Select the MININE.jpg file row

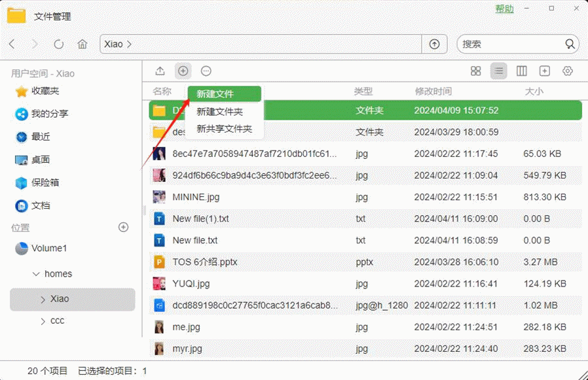(365, 197)
